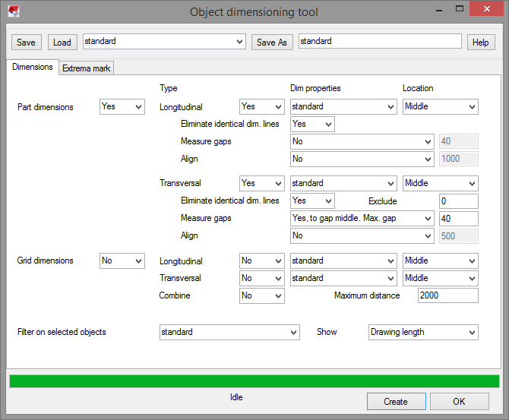Switch to the Dimensions tab
The image size is (509, 420).
click(33, 67)
